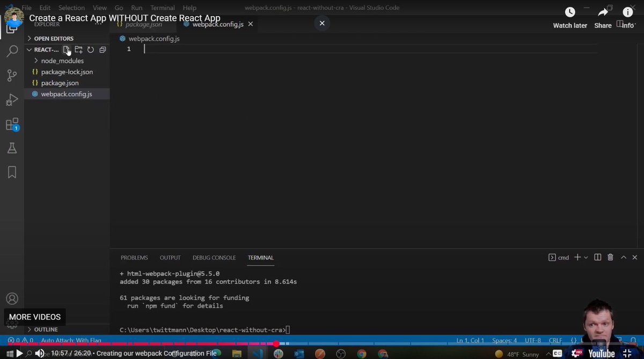Screen dimensions: 644x359
Task: Switch to the package.json editor tab
Action: (143, 24)
